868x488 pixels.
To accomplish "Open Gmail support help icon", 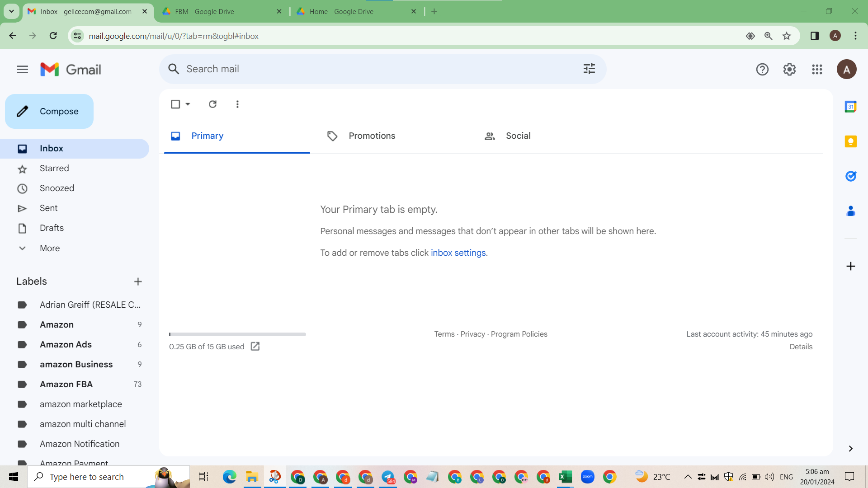I will (762, 69).
